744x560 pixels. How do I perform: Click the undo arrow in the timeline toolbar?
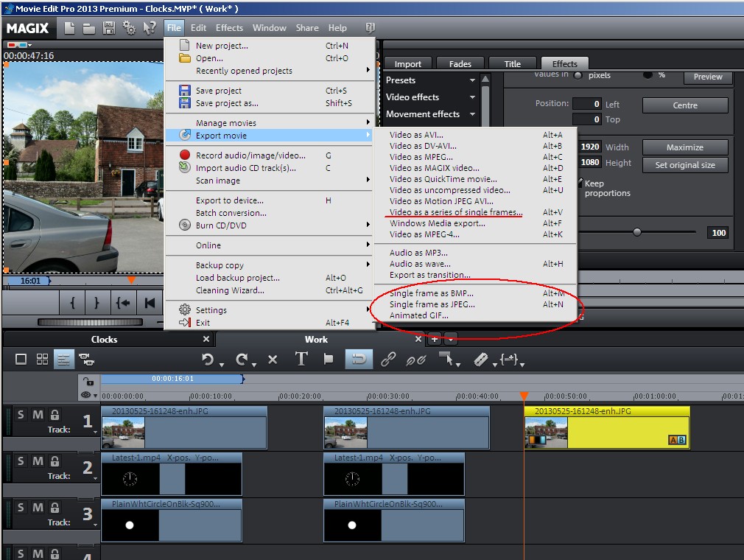tap(208, 360)
